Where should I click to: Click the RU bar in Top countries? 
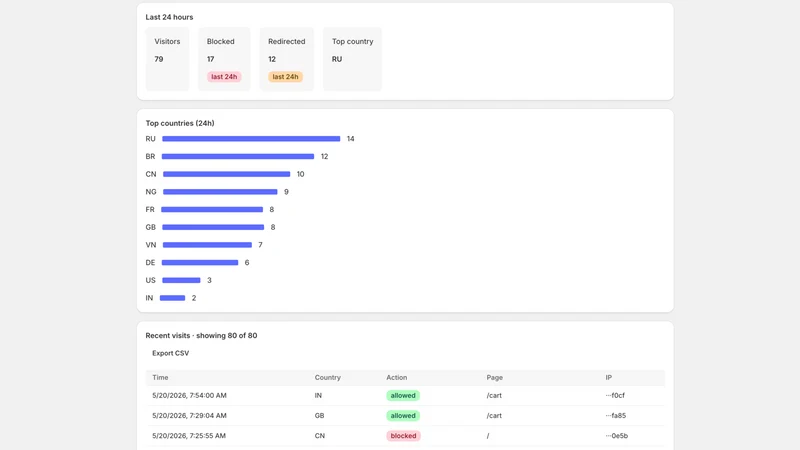[x=251, y=139]
